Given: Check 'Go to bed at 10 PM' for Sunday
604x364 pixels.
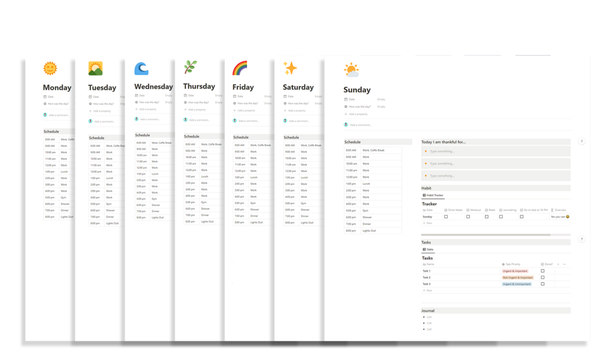Looking at the screenshot, I should 522,217.
